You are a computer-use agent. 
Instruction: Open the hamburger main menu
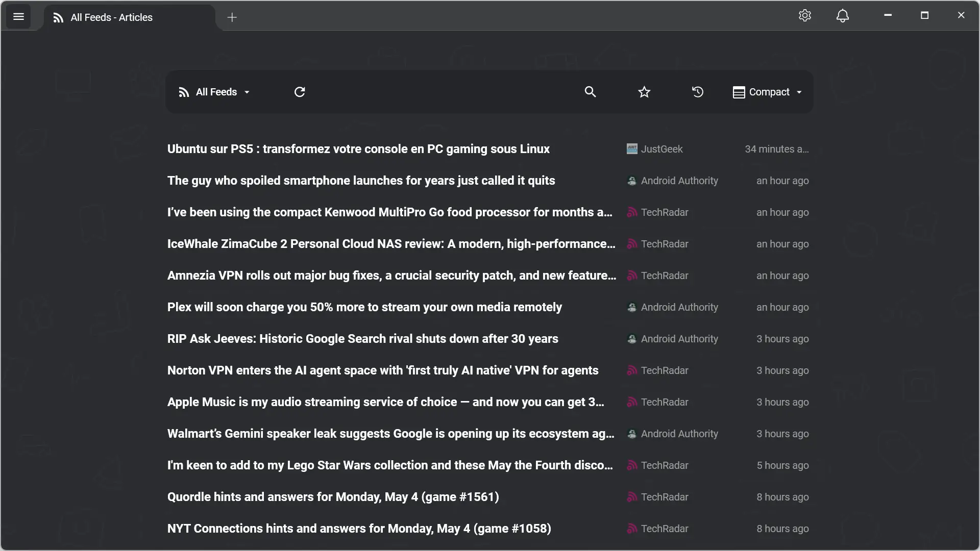click(18, 17)
